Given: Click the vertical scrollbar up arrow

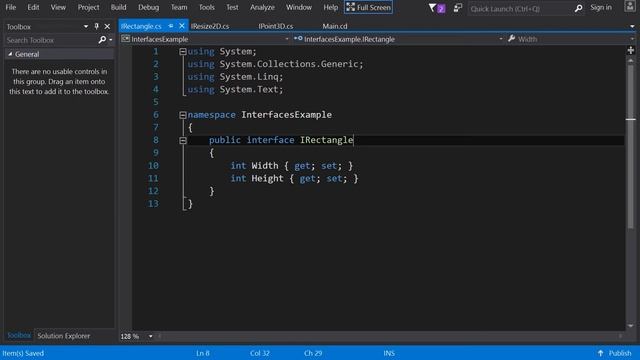Looking at the screenshot, I should [631, 60].
